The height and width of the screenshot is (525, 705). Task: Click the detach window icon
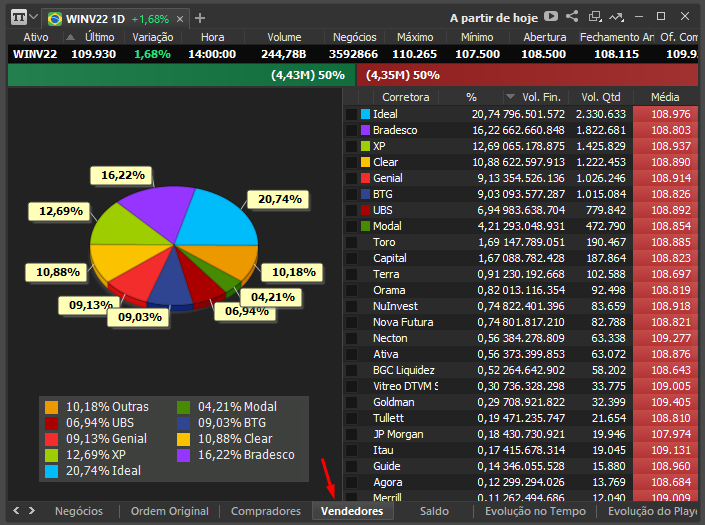click(x=595, y=17)
